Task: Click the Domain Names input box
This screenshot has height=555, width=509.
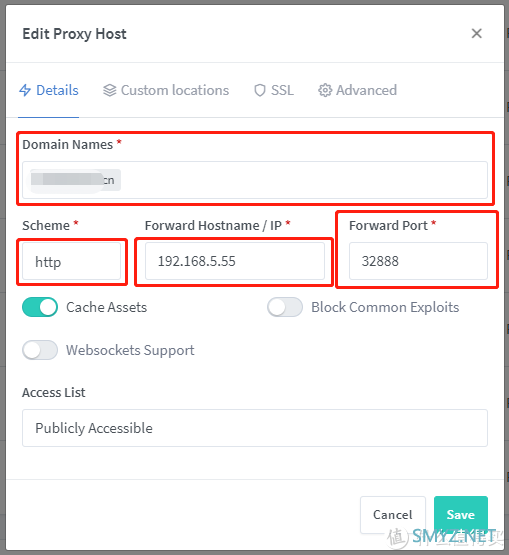Action: click(x=255, y=180)
